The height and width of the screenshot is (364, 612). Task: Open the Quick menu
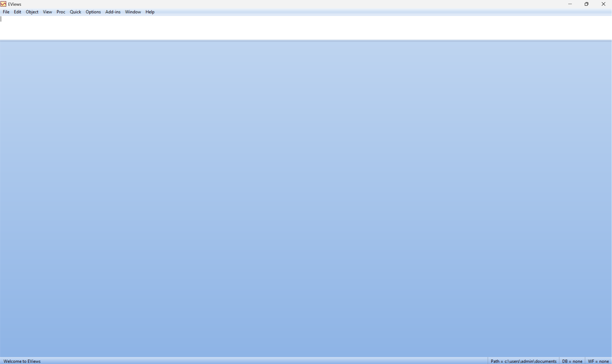click(x=75, y=12)
